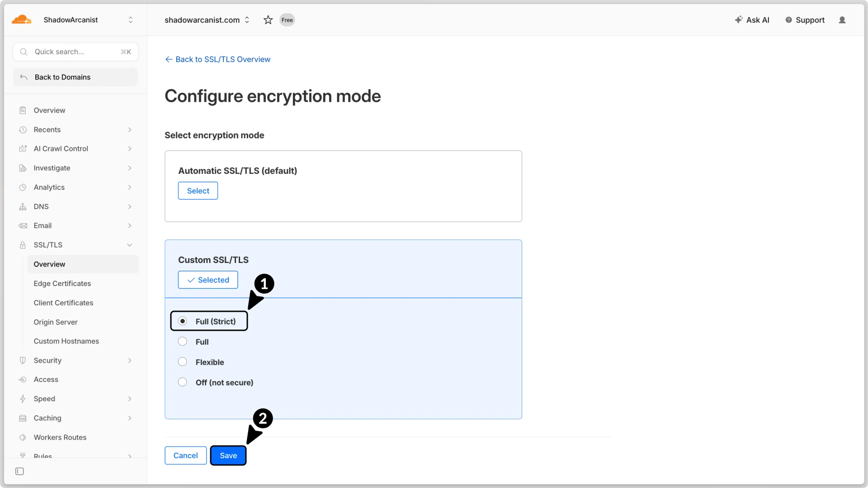Open Support help icon
Viewport: 868px width, 488px height.
[x=788, y=20]
